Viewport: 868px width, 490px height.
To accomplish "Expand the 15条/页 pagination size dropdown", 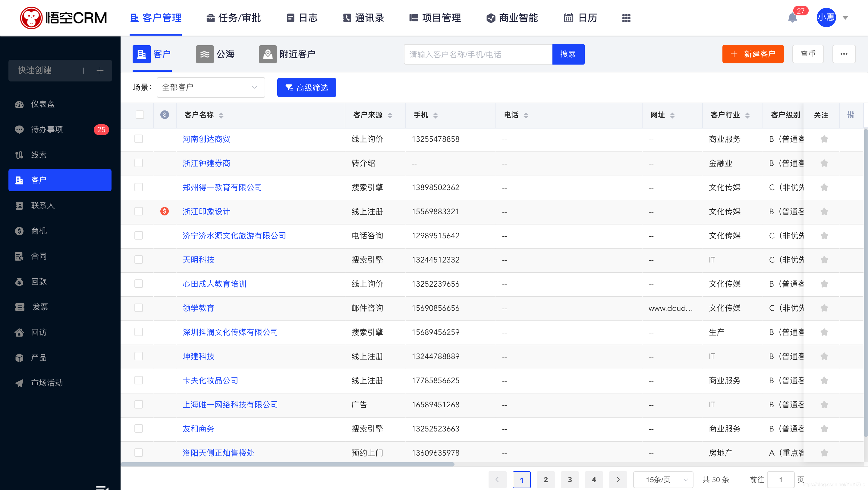I will pos(664,479).
